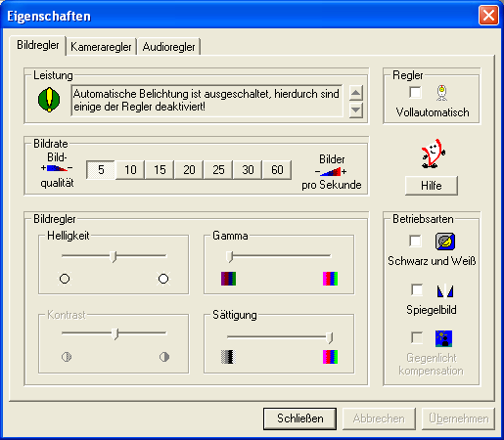Click the dark color bars under Gamma
Screen dimensions: 504x440
click(x=228, y=279)
